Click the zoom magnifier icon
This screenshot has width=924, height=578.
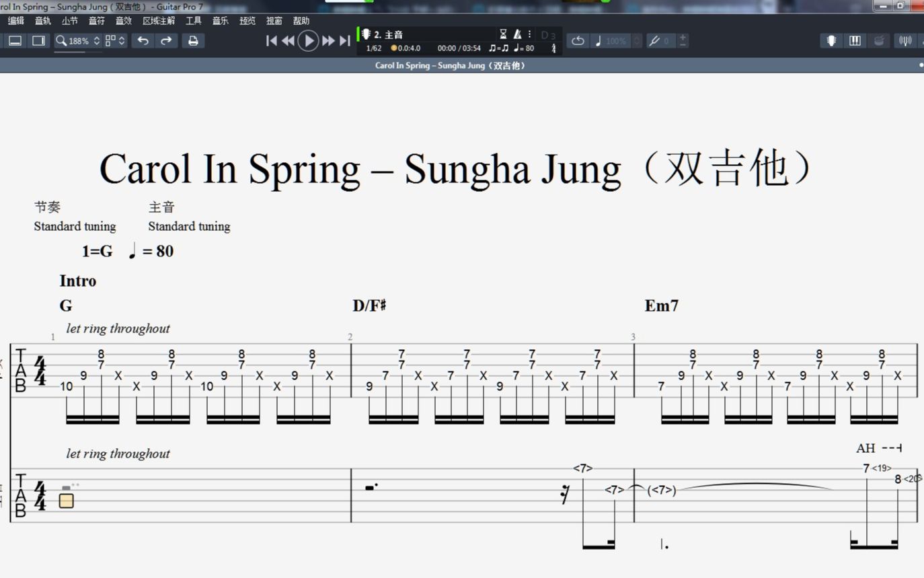[x=61, y=41]
